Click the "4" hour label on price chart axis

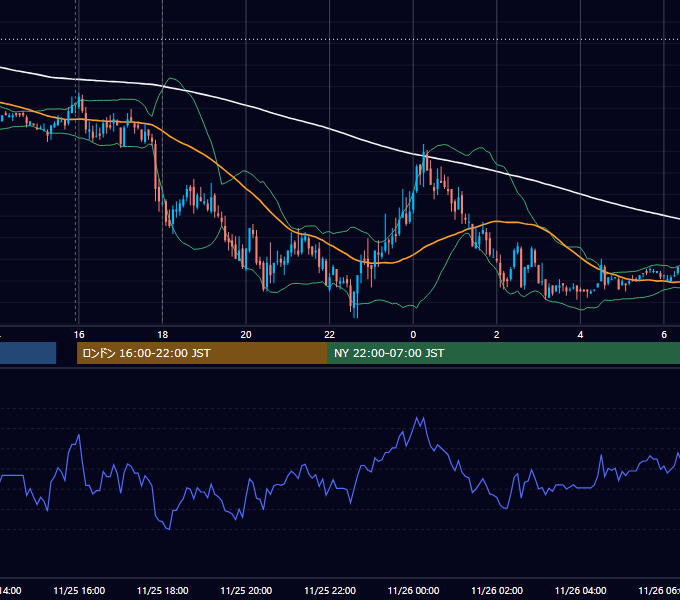580,334
